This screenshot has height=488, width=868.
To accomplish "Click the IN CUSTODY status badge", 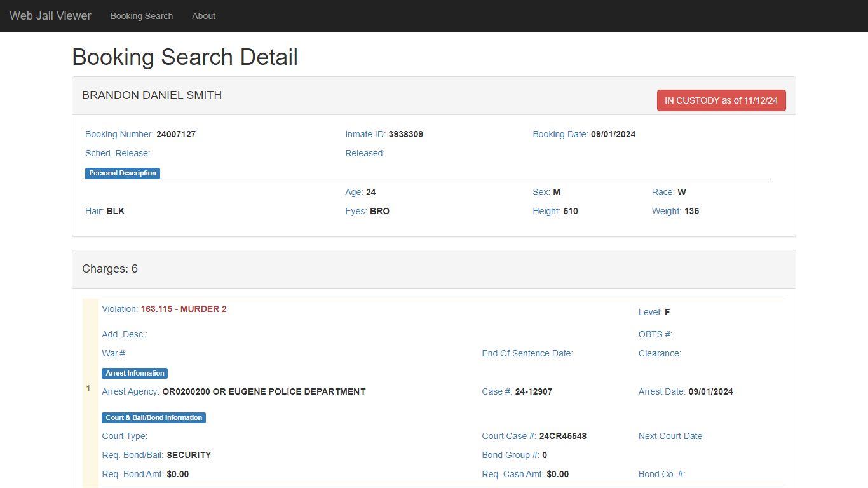I will [x=721, y=100].
